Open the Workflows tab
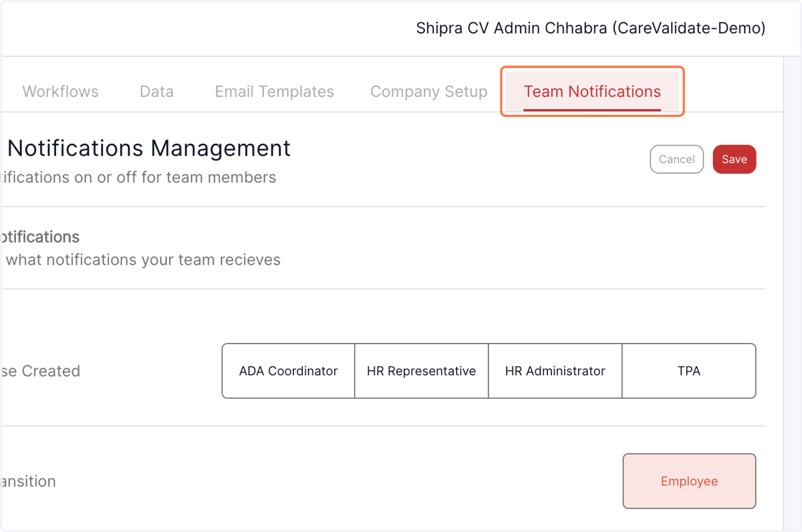 tap(60, 92)
